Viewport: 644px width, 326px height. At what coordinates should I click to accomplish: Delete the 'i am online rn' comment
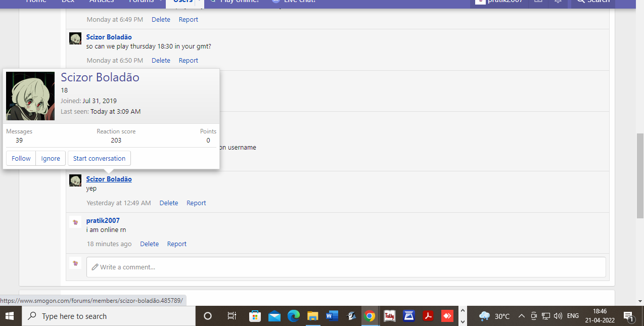149,244
